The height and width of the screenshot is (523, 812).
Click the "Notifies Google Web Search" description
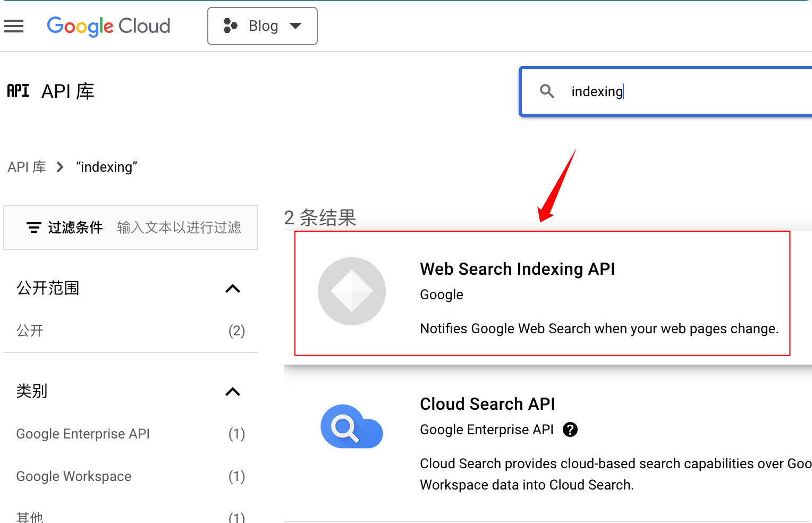tap(599, 328)
